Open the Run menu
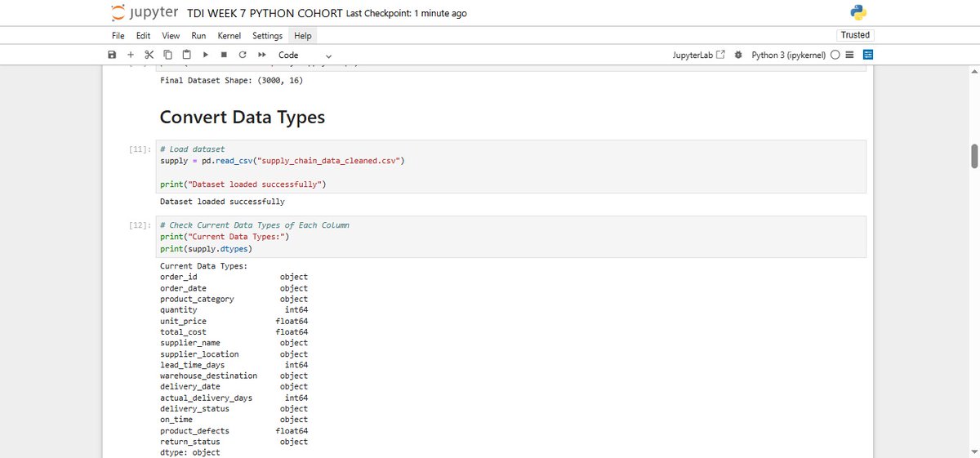This screenshot has width=980, height=458. (x=198, y=36)
